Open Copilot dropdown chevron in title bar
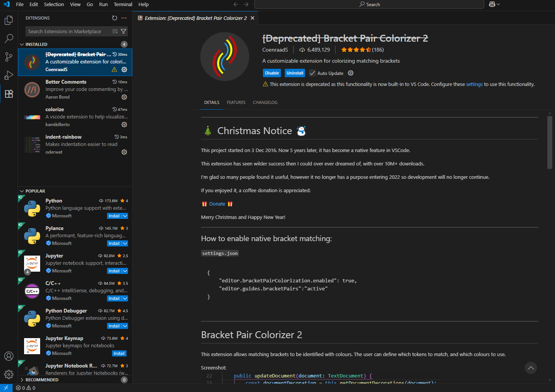Screen dimensions: 555x392 click(498, 4)
